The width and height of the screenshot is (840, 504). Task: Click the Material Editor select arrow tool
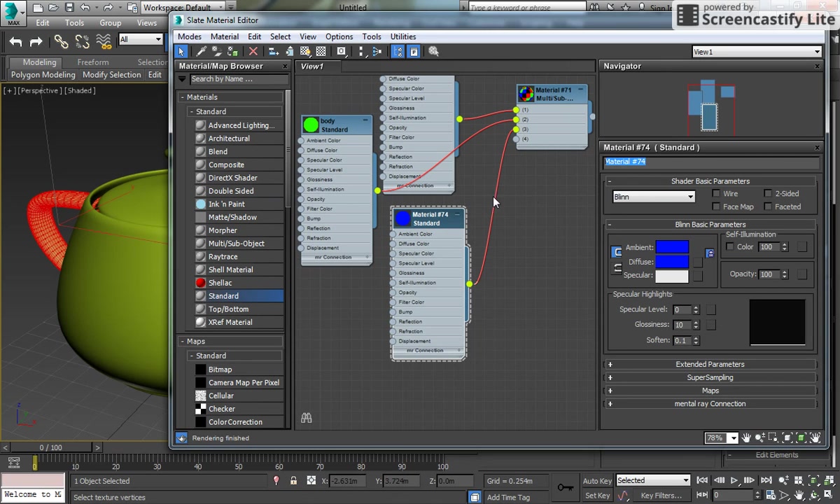click(181, 52)
